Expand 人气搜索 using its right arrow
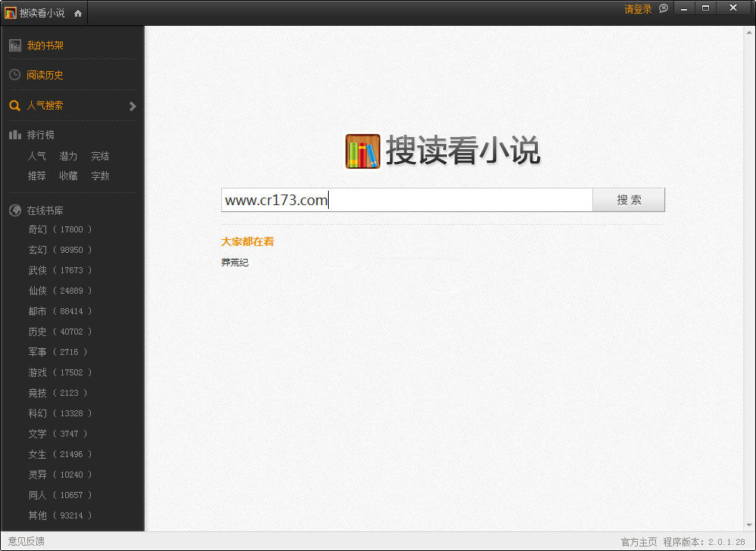This screenshot has height=551, width=756. [134, 105]
